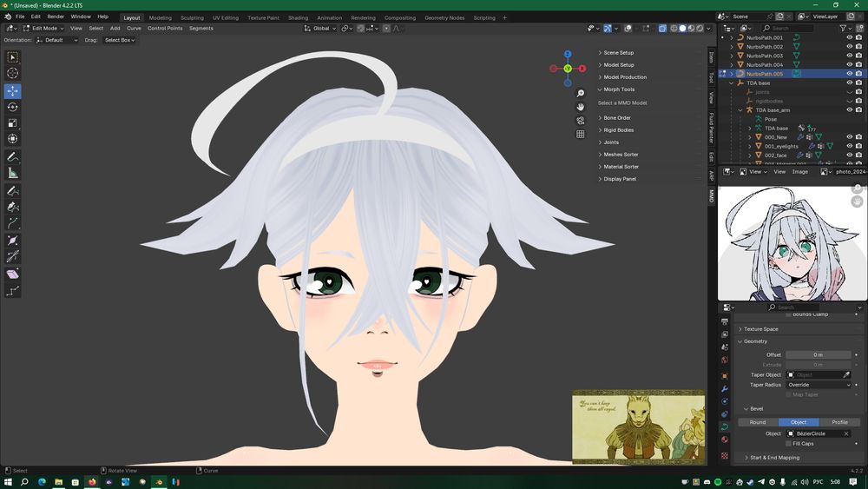868x489 pixels.
Task: Expand the Start & End Mapping section
Action: pos(776,458)
